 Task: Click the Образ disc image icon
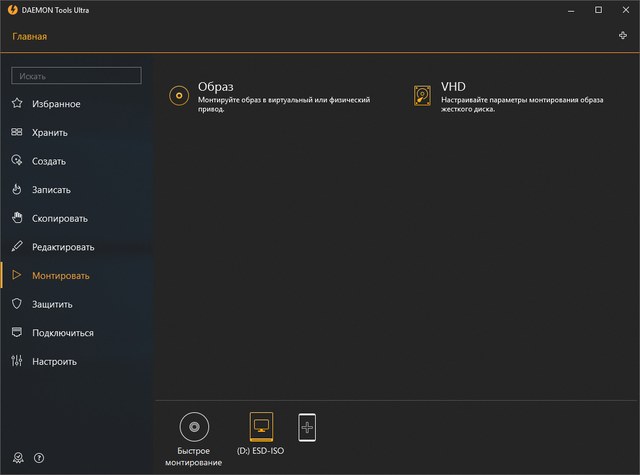tap(179, 95)
